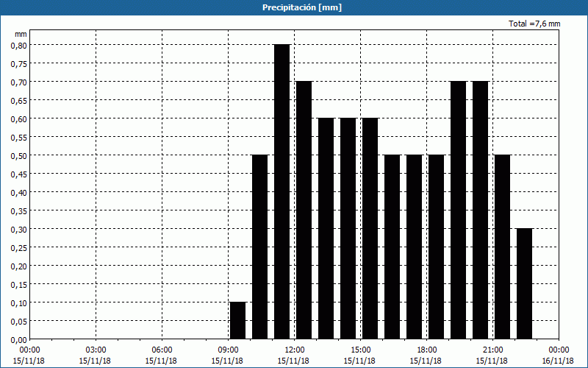Viewport: 588px width, 368px height.
Task: Click the 0,50 bar left of tallest bar
Action: [260, 247]
